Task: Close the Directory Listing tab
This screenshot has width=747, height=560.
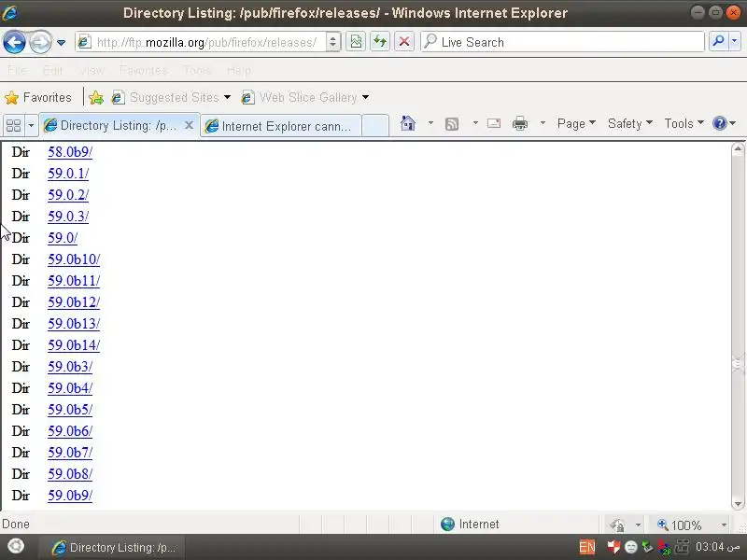Action: 190,125
